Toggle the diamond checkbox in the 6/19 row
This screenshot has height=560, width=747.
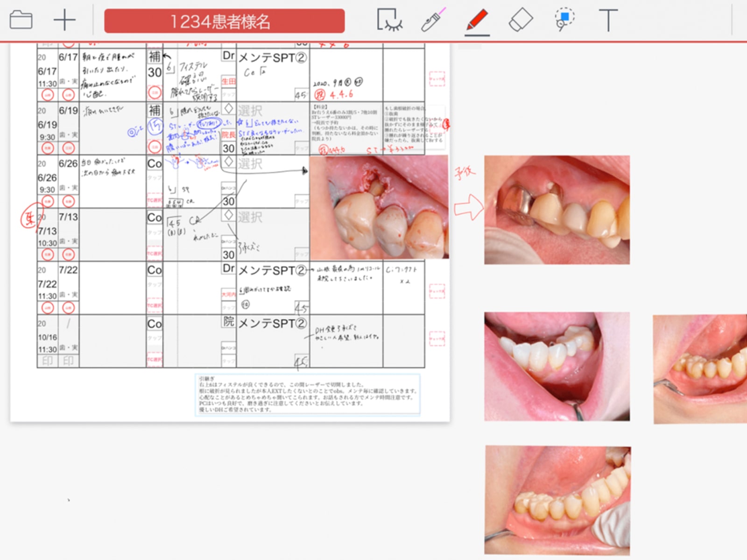click(228, 109)
